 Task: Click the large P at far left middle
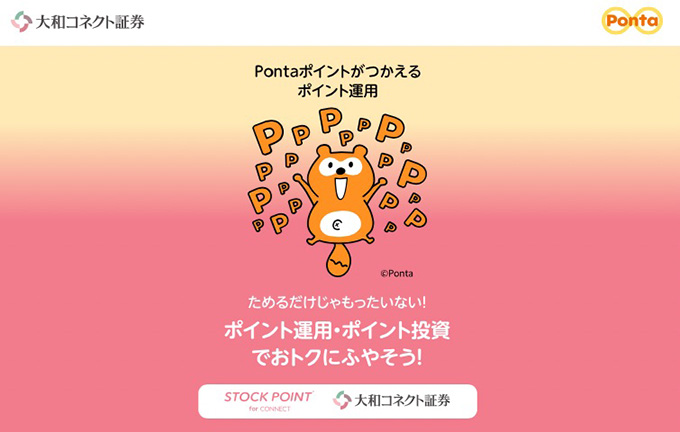click(x=260, y=200)
